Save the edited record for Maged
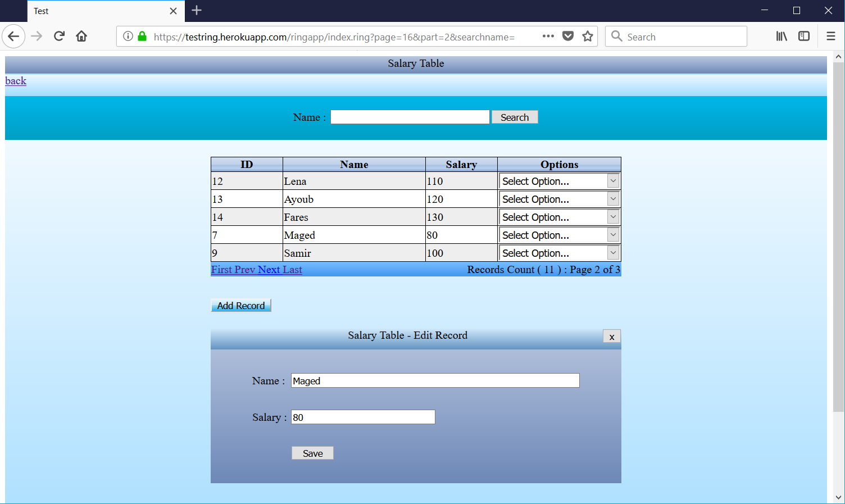This screenshot has width=845, height=504. (312, 453)
